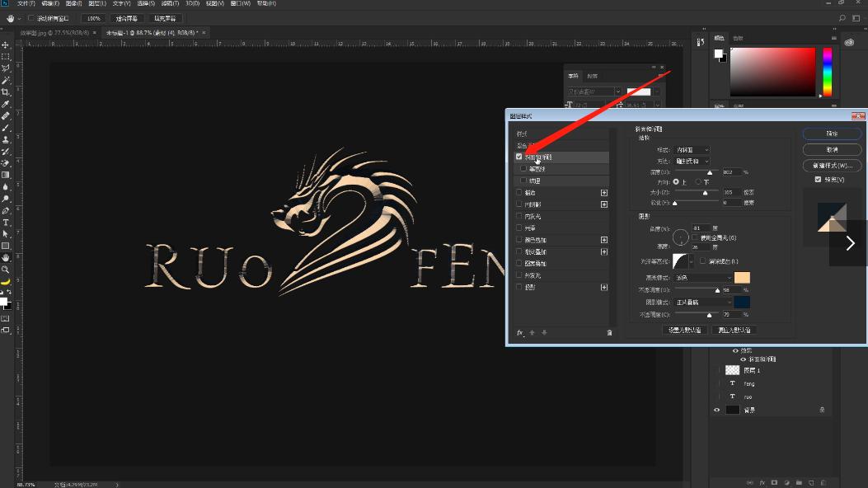Click the OK button in Layer Style dialog
This screenshot has height=488, width=868.
coord(832,133)
